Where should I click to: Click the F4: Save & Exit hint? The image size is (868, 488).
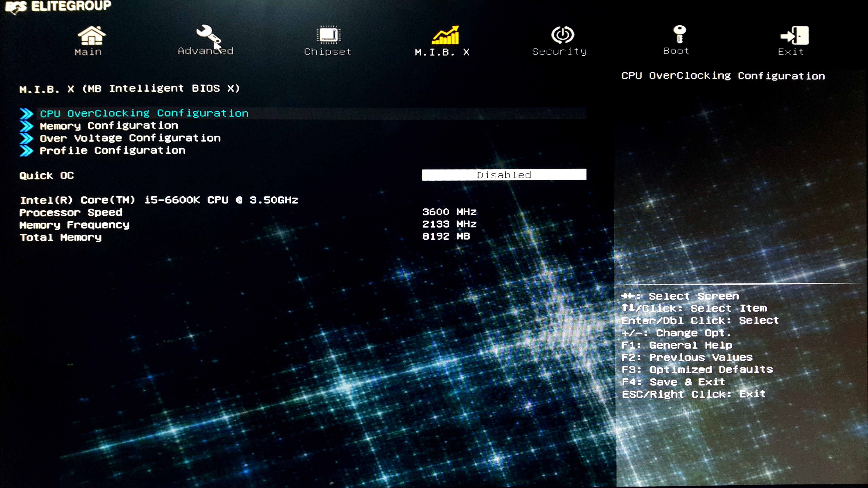tap(673, 382)
